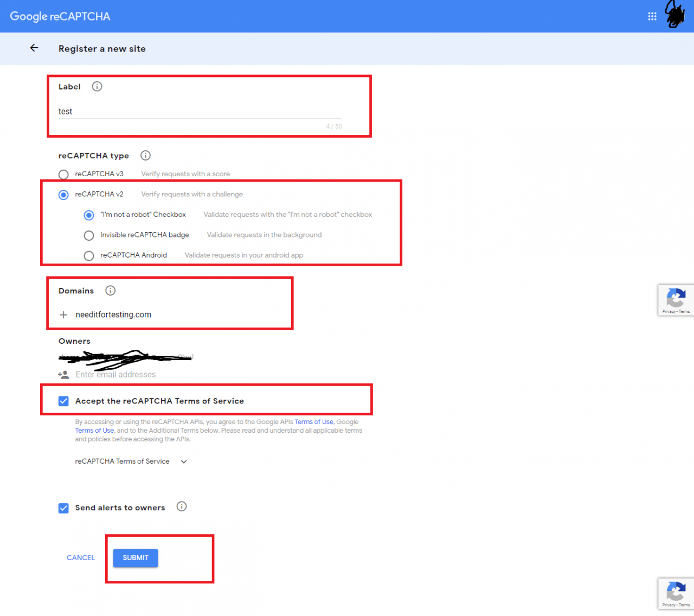Image resolution: width=694 pixels, height=616 pixels.
Task: Click the info icon beside reCAPTCHA type
Action: [145, 156]
